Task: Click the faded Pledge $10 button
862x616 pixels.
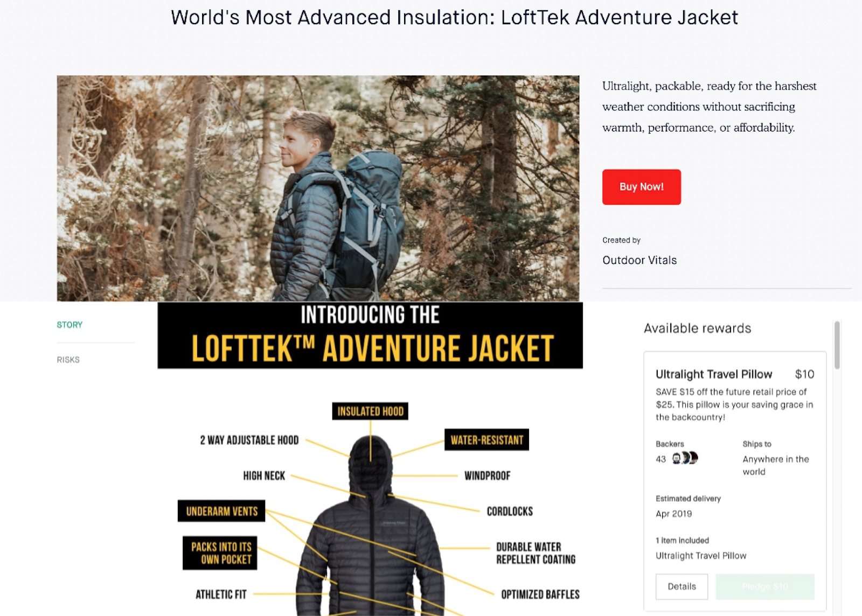Action: pyautogui.click(x=765, y=586)
